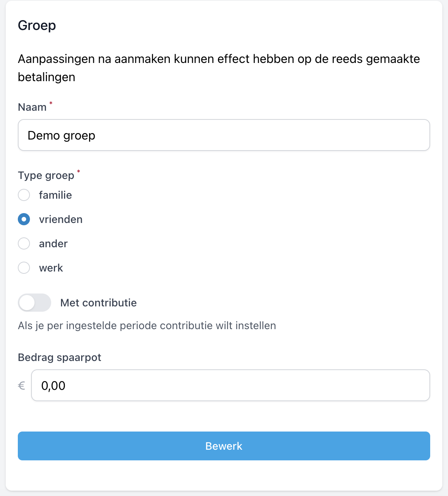Click the werk option label text

[x=51, y=268]
